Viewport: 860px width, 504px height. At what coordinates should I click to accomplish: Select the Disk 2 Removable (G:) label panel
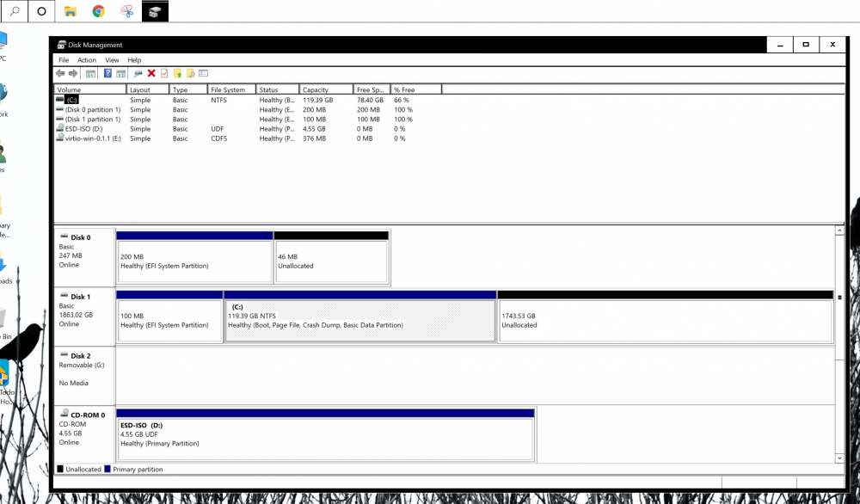[84, 376]
